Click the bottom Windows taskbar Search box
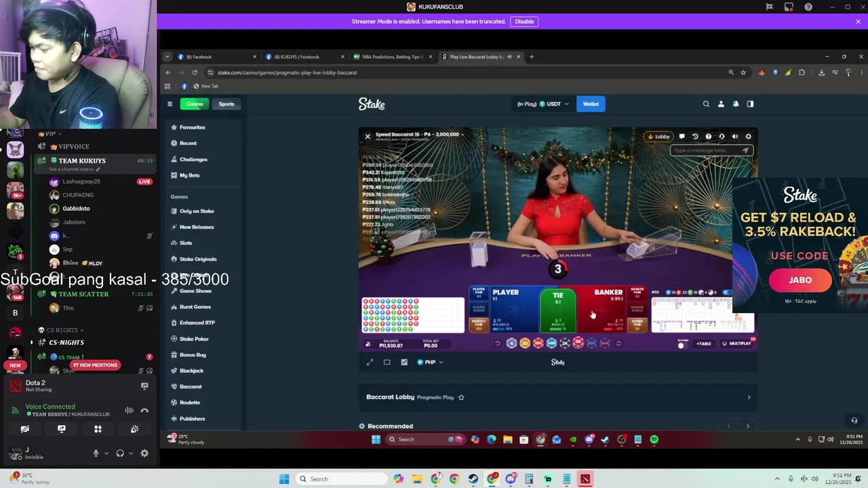 [342, 479]
